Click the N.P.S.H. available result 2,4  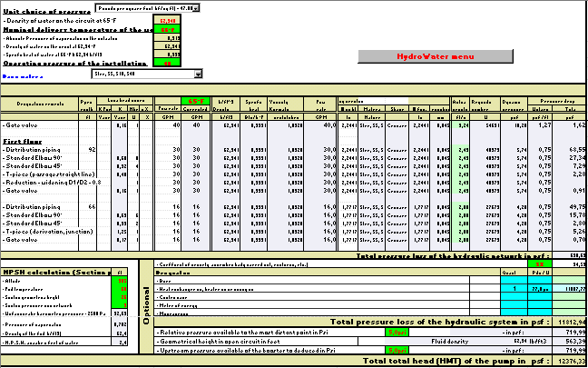pos(120,342)
